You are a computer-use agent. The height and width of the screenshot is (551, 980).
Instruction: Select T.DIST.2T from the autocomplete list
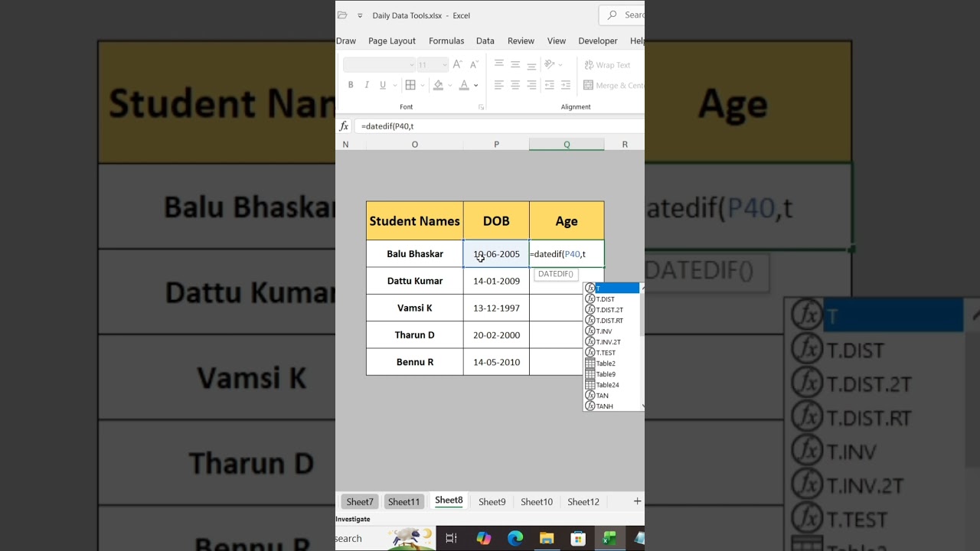[612, 310]
